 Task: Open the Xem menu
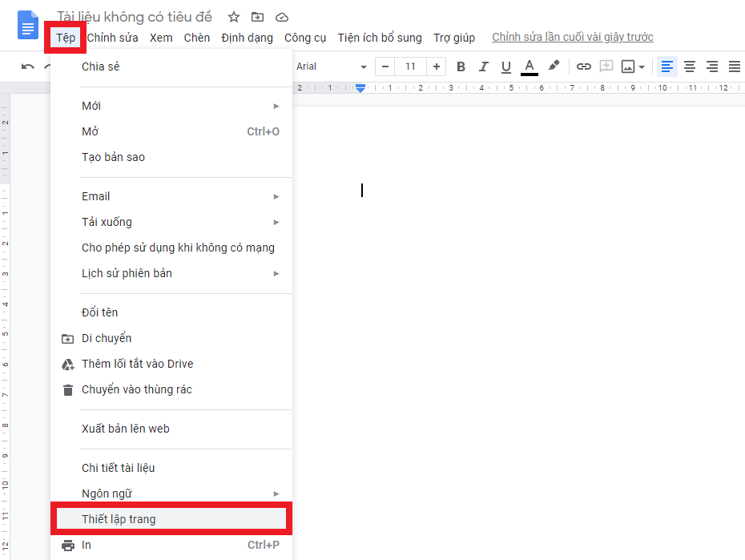click(x=161, y=38)
